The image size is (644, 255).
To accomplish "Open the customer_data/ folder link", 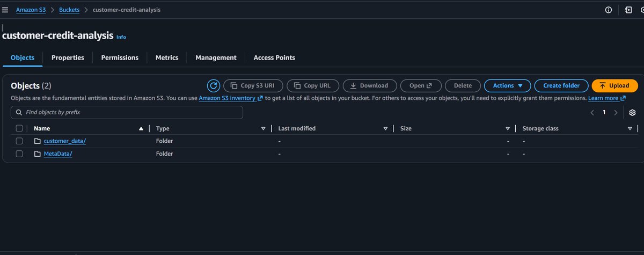I will coord(64,141).
